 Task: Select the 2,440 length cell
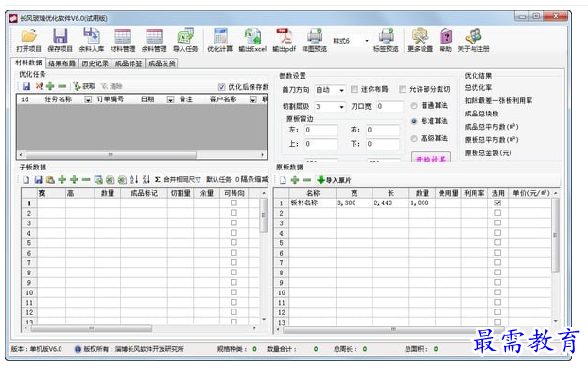click(x=390, y=203)
